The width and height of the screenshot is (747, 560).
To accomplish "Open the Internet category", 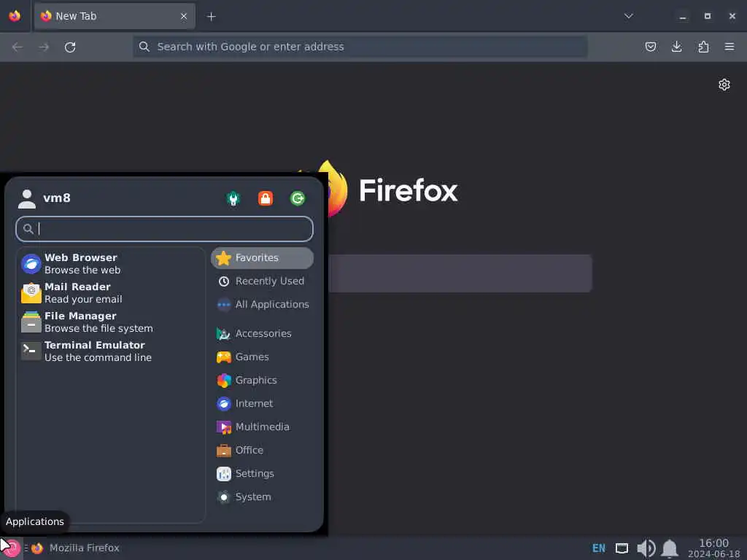I will [x=262, y=403].
